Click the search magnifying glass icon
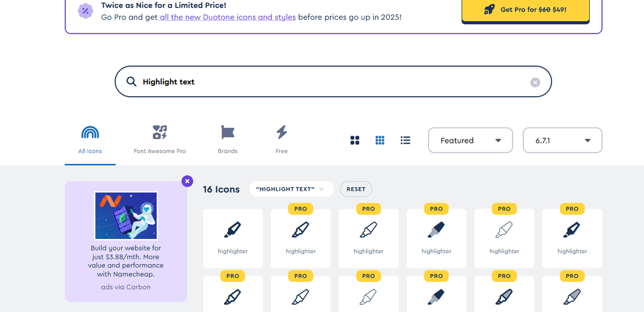The width and height of the screenshot is (644, 312). (131, 82)
